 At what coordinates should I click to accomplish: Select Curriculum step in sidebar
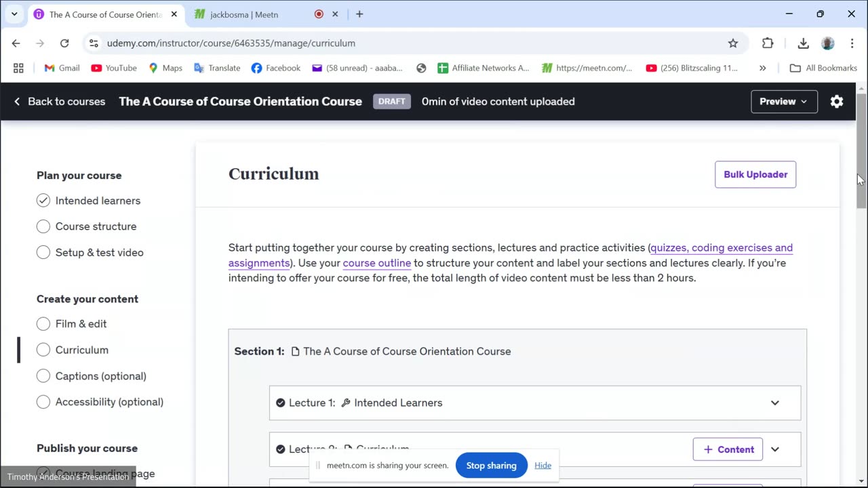pyautogui.click(x=73, y=350)
